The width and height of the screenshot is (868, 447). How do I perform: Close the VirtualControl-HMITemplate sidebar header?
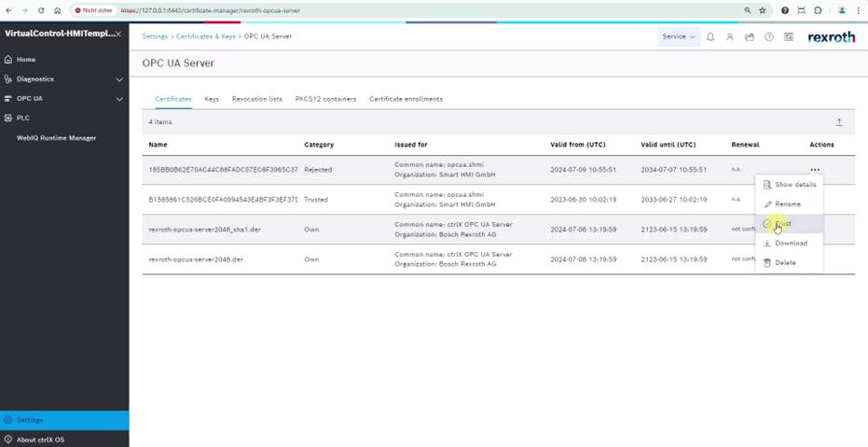pos(118,34)
